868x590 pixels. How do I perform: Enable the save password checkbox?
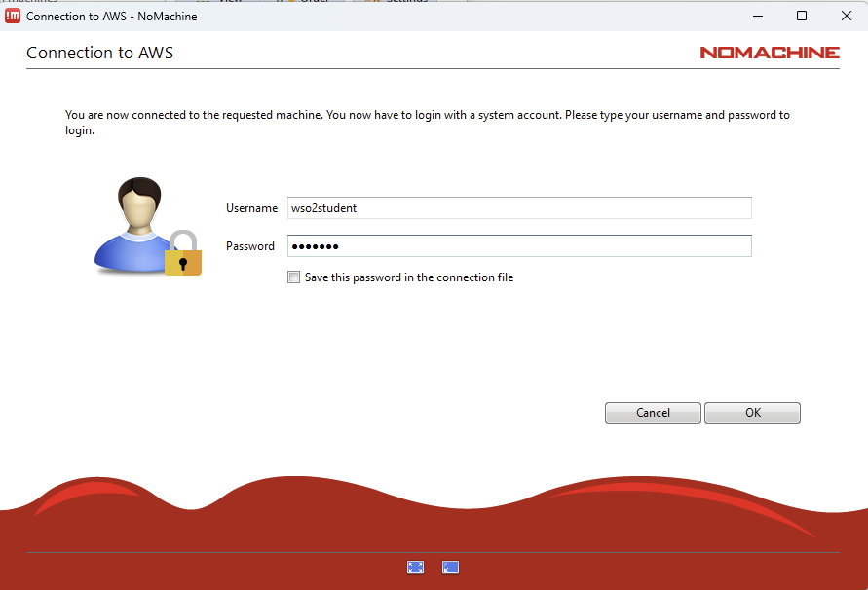point(294,277)
